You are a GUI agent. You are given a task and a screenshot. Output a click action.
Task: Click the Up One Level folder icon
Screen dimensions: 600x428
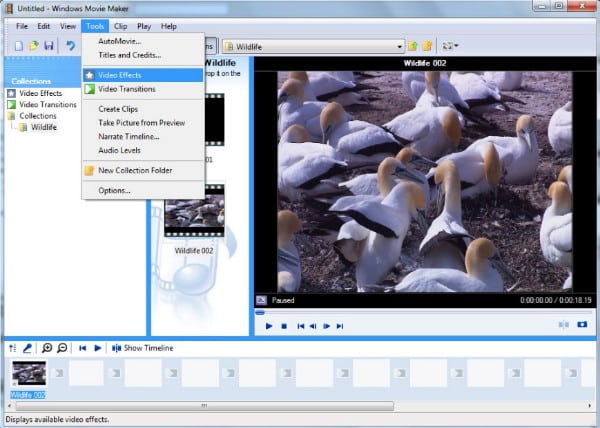coord(412,46)
